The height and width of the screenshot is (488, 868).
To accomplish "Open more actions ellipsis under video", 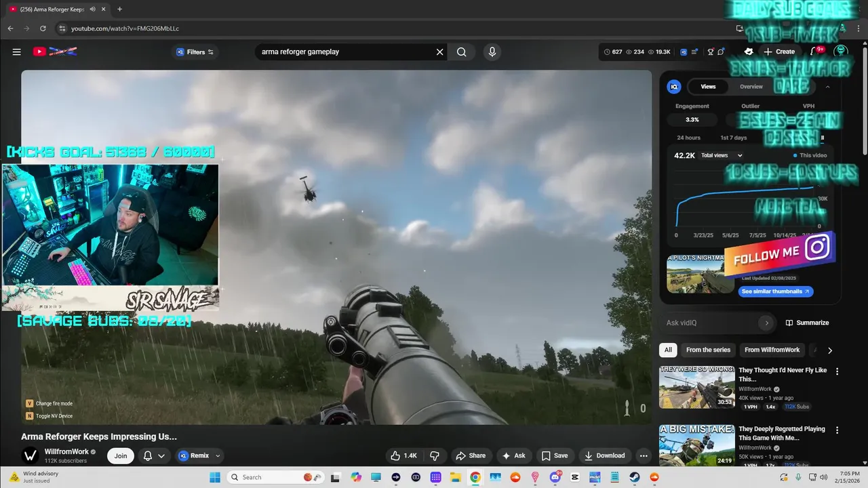I will [x=644, y=455].
